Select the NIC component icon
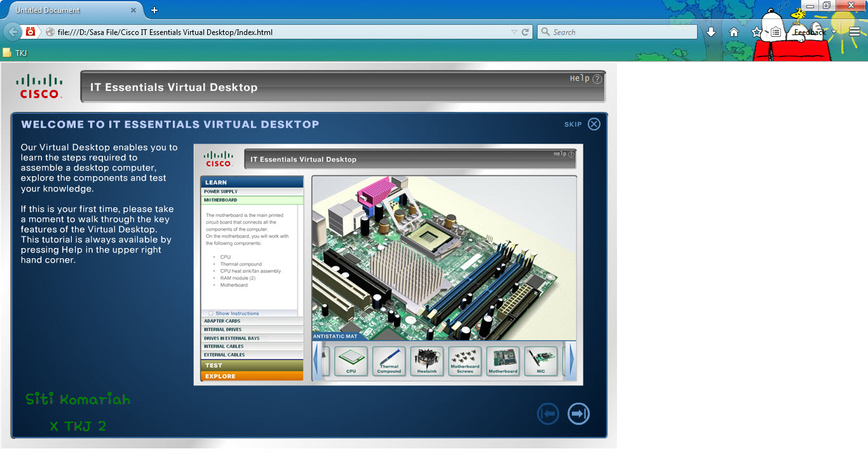 [x=541, y=361]
